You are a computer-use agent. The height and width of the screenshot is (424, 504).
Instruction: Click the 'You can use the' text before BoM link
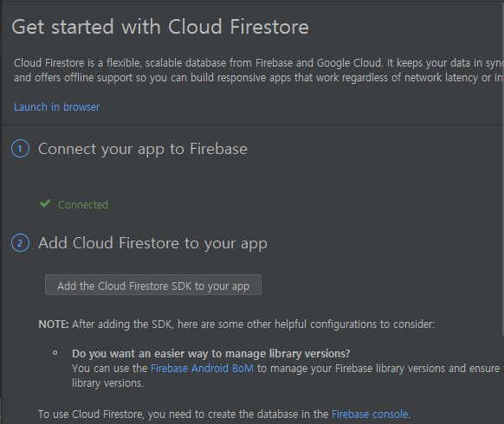click(x=110, y=369)
